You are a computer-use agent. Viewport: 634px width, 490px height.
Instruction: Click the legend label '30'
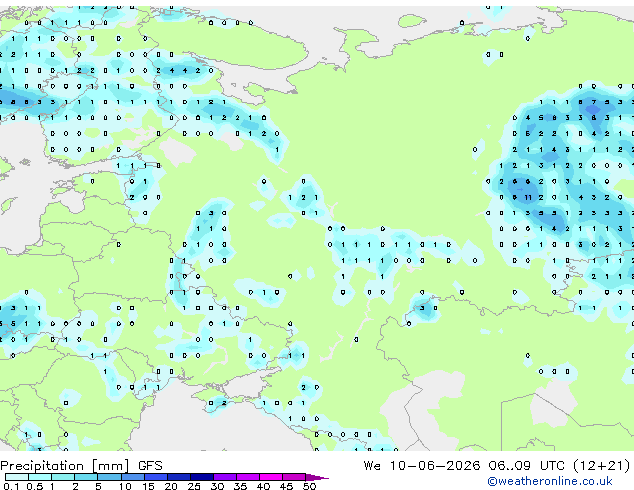tap(217, 486)
